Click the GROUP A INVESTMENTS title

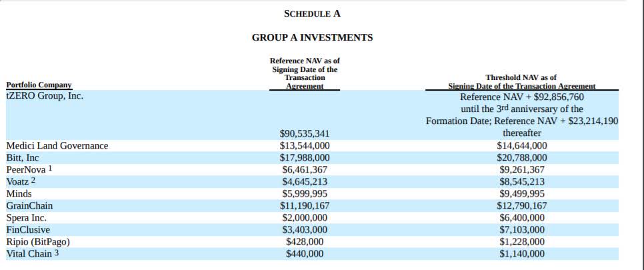click(x=312, y=37)
